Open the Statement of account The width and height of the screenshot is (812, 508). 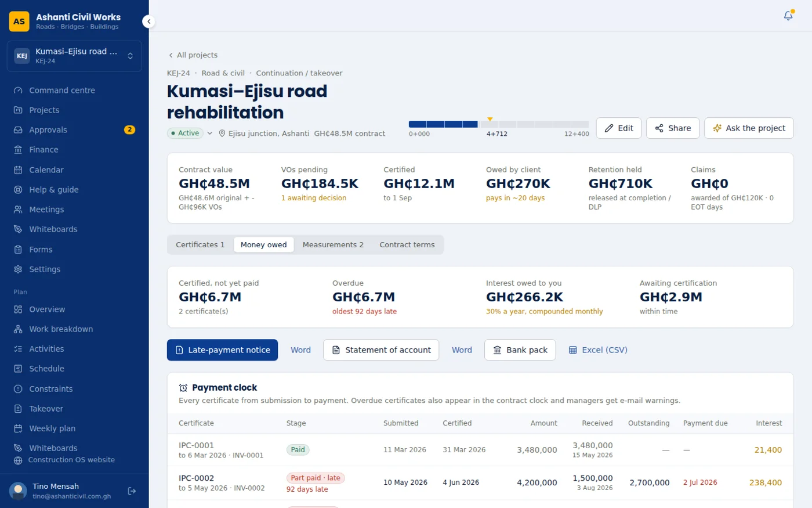pyautogui.click(x=381, y=350)
